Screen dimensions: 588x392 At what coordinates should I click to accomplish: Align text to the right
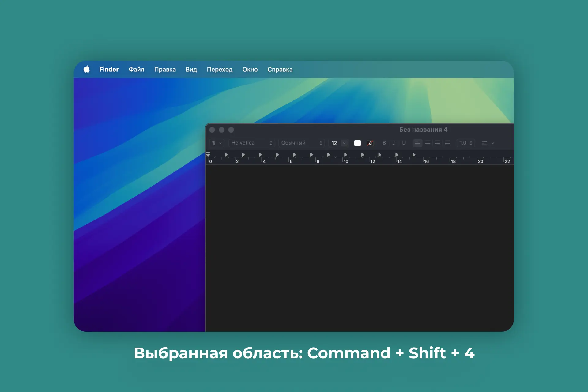[x=438, y=143]
